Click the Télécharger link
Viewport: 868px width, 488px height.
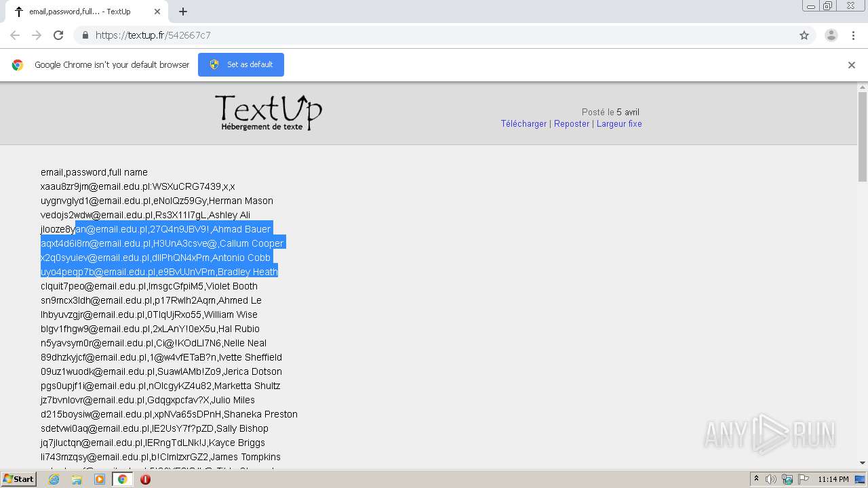pyautogui.click(x=524, y=124)
